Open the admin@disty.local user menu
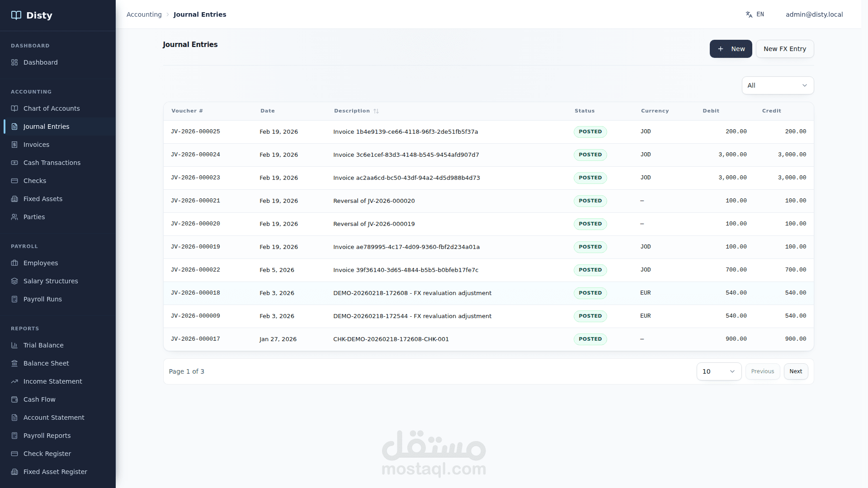The image size is (868, 488). (814, 14)
